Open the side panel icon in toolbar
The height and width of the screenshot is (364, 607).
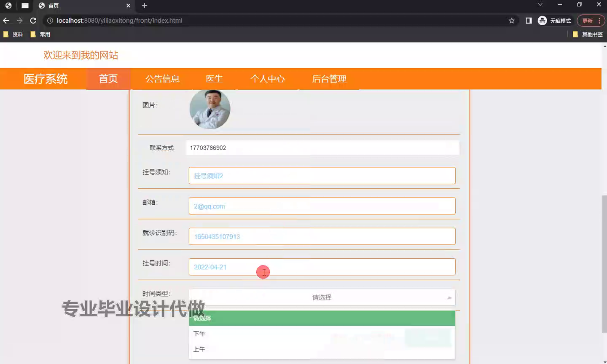point(529,21)
